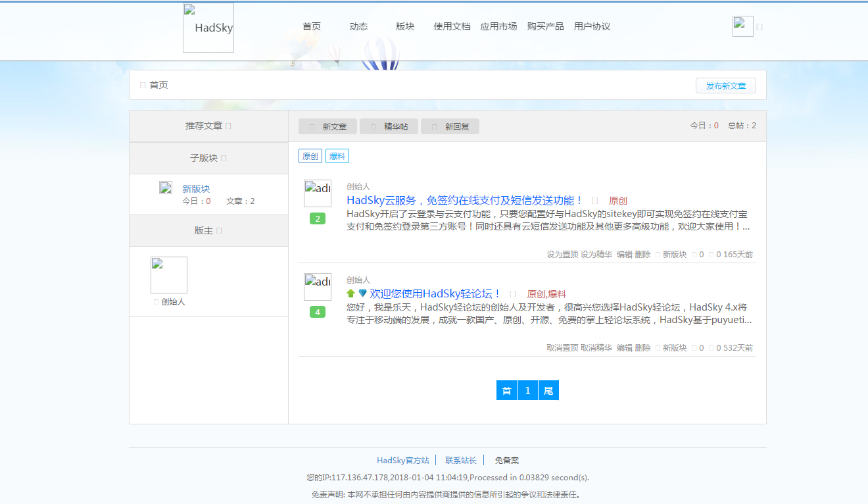868x504 pixels.
Task: Collapse the 推荐文章 section header
Action: [x=208, y=126]
